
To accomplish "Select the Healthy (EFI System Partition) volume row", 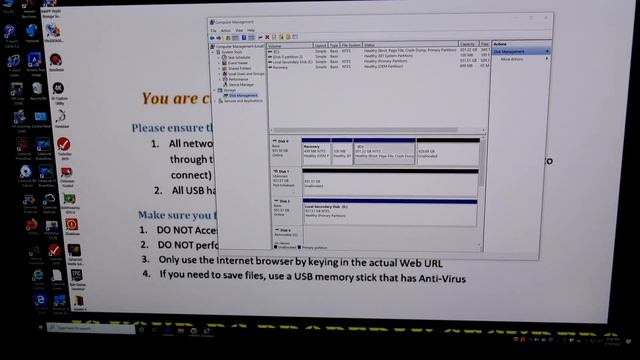I will (x=378, y=56).
